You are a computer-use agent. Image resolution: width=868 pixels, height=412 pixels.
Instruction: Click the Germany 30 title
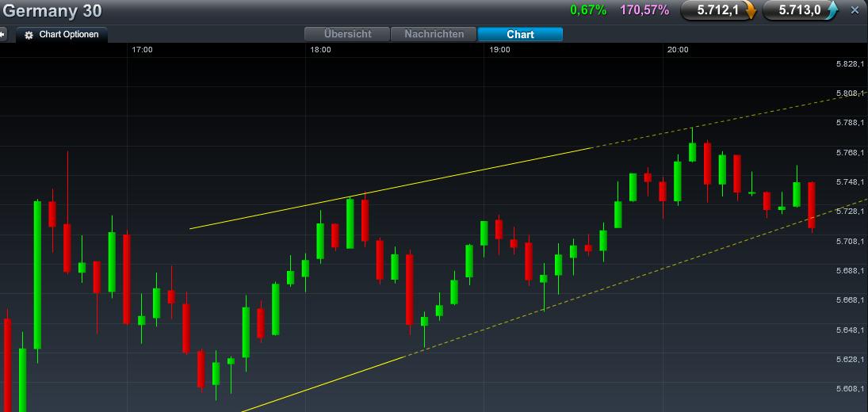pyautogui.click(x=52, y=10)
